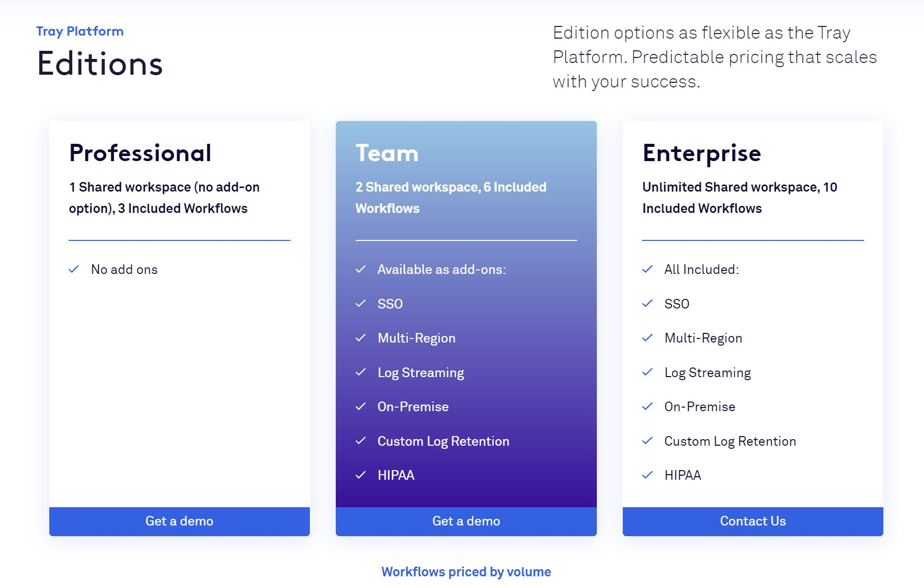Click Custom Log Retention checkmark in Team card
The width and height of the screenshot is (924, 587).
[361, 441]
